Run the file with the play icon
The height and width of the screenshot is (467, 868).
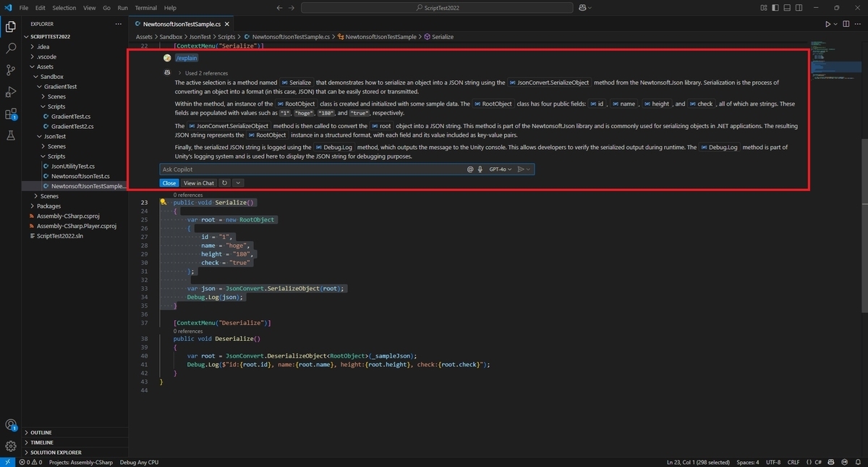[x=828, y=24]
